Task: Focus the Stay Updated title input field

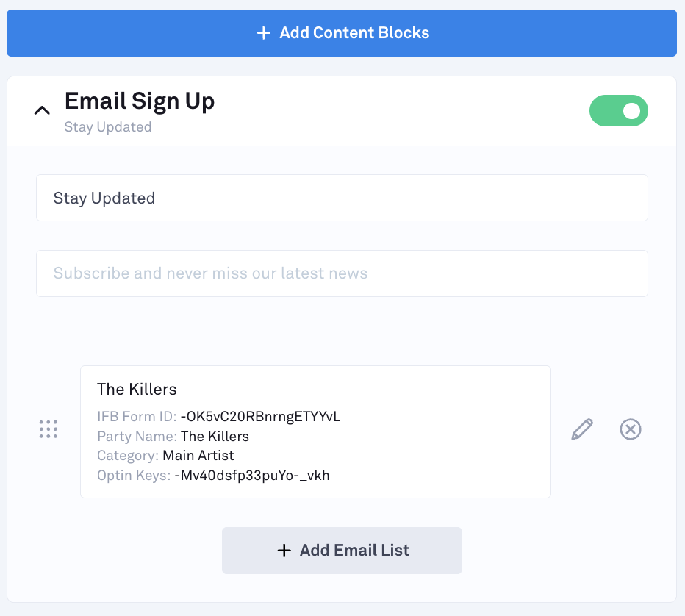Action: point(342,198)
